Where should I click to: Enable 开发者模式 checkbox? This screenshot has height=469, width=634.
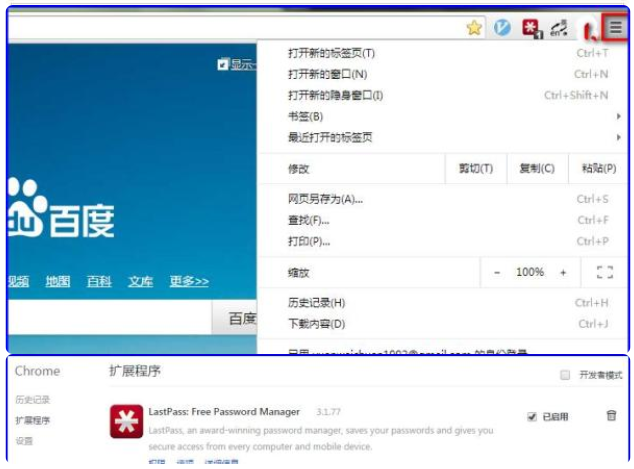tap(565, 375)
